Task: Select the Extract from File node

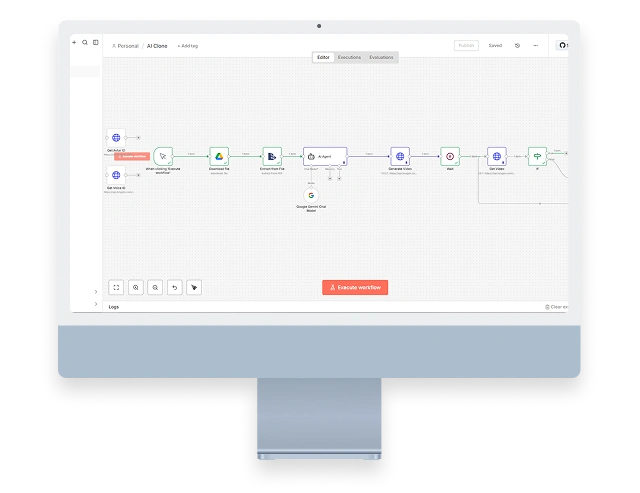Action: [x=272, y=156]
